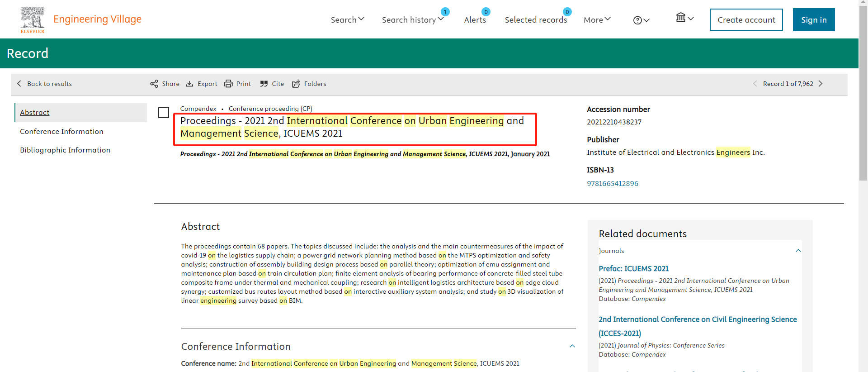
Task: Tick the record selection checkbox
Action: [164, 113]
